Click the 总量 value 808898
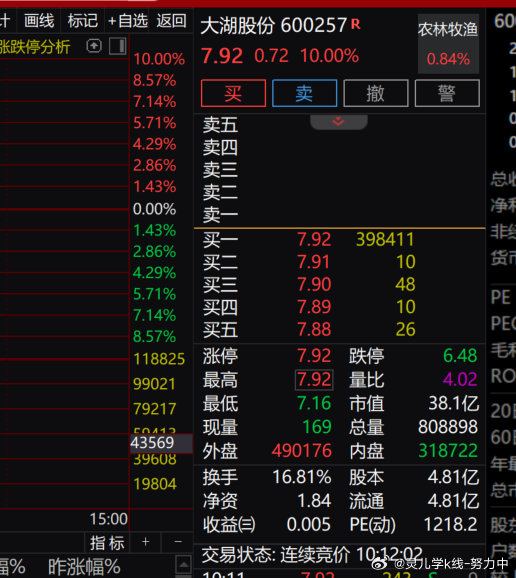Image resolution: width=516 pixels, height=578 pixels. (448, 427)
